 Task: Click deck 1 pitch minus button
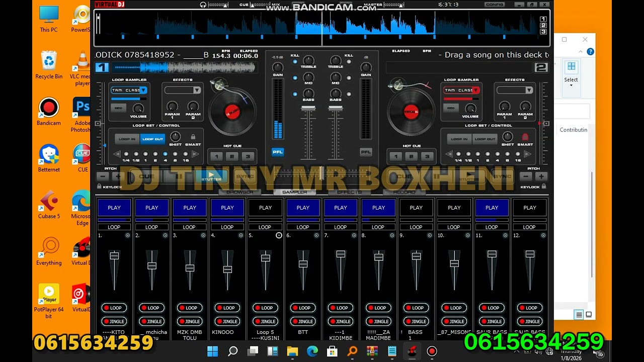(x=103, y=176)
